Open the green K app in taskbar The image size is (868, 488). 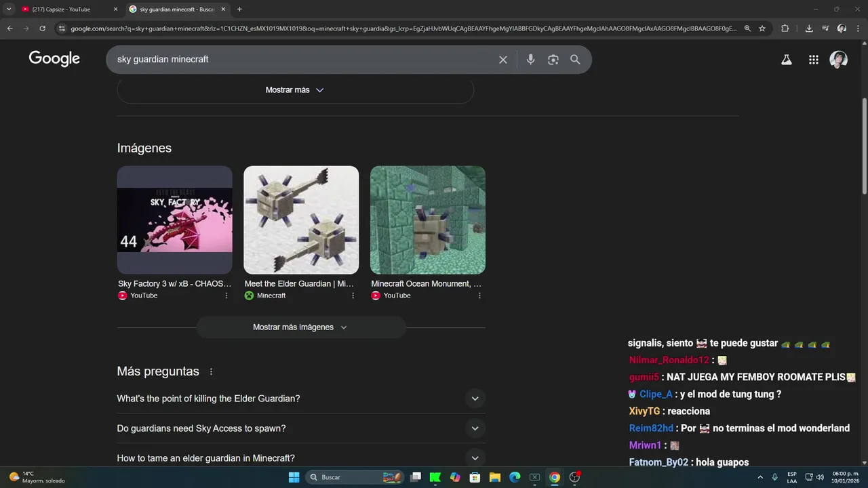(435, 477)
